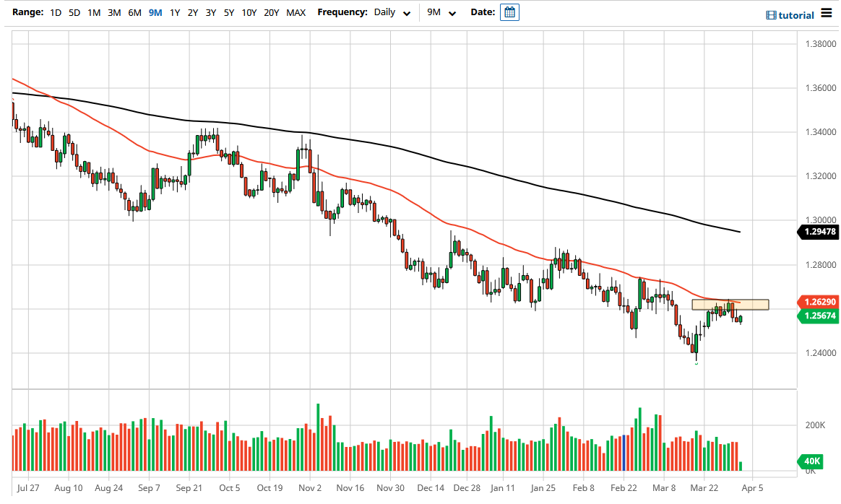The height and width of the screenshot is (504, 841).
Task: Switch to the 3M range tab
Action: 113,12
